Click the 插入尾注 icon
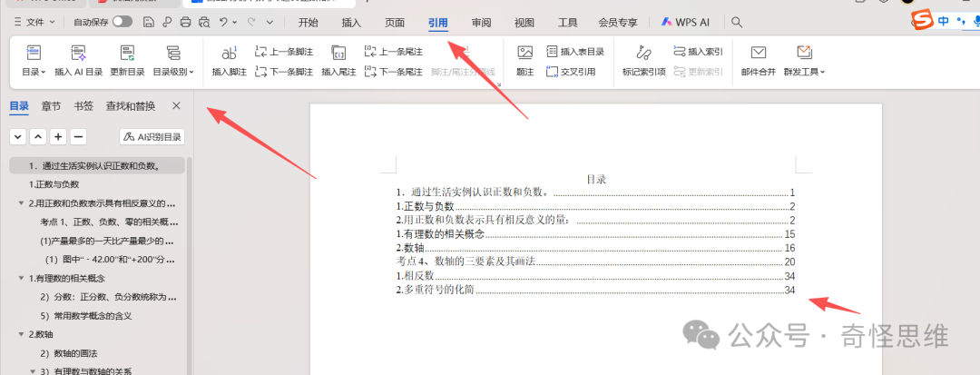 338,54
